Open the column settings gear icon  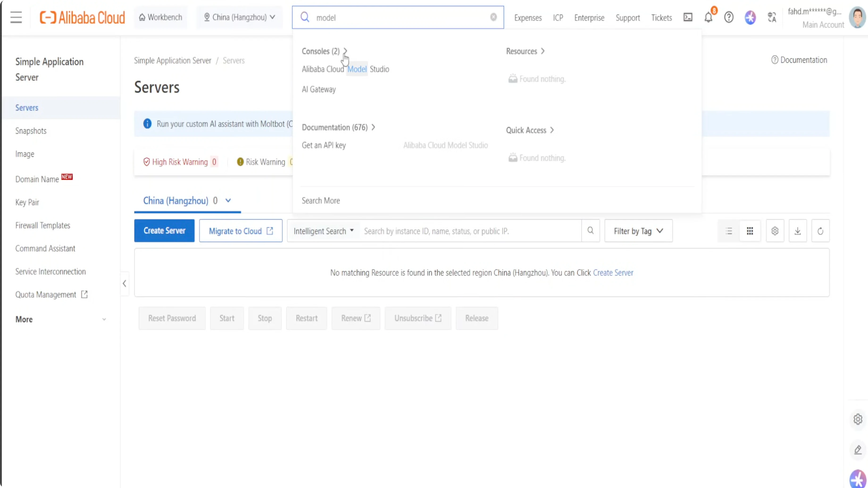pos(775,231)
